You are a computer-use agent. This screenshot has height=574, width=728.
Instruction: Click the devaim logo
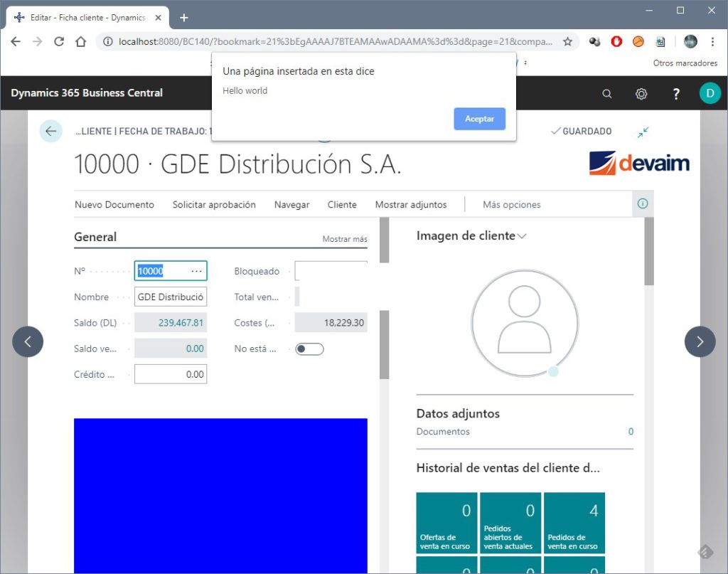pyautogui.click(x=639, y=163)
